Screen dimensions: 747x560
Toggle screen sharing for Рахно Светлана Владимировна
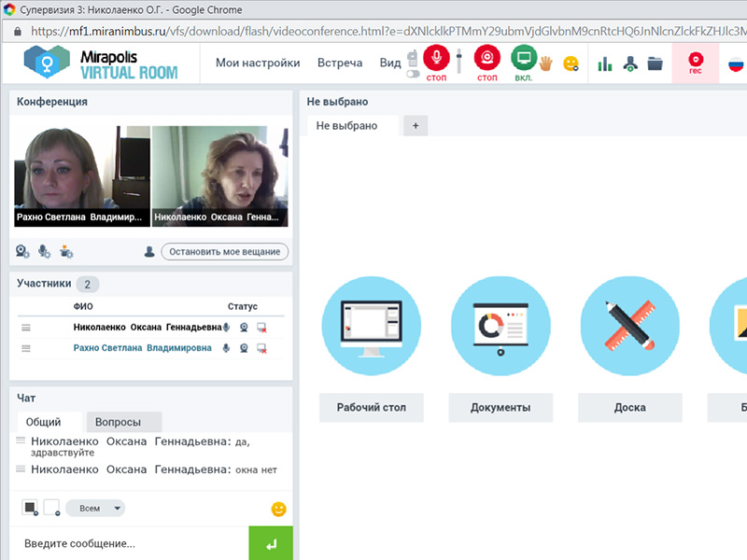261,348
